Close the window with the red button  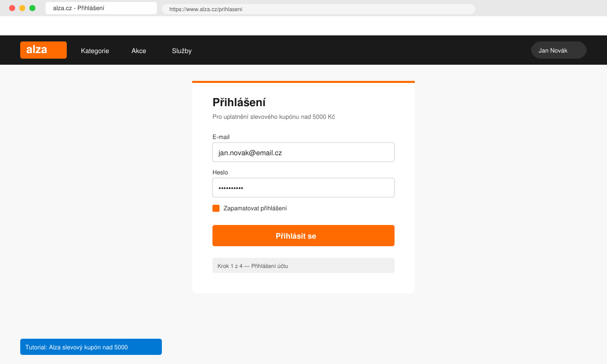(x=12, y=8)
